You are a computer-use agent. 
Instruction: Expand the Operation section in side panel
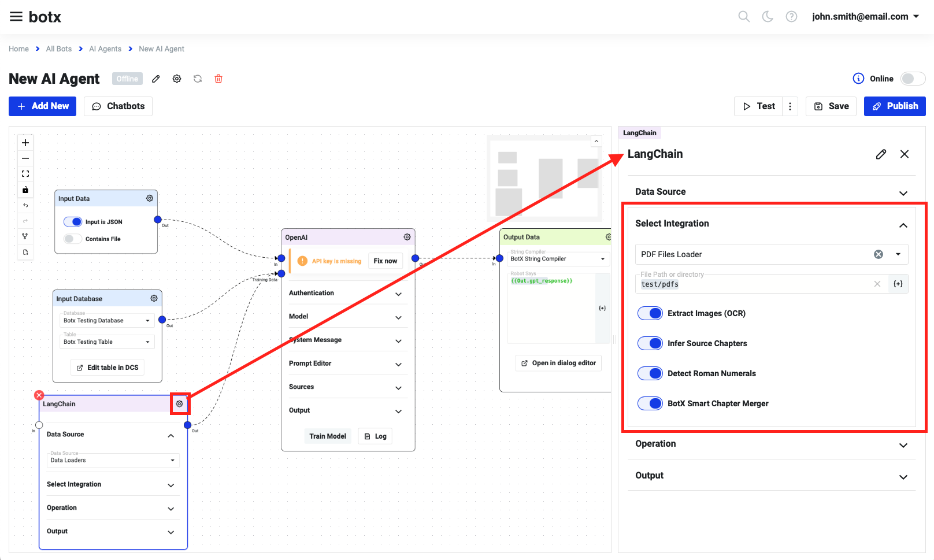(772, 444)
